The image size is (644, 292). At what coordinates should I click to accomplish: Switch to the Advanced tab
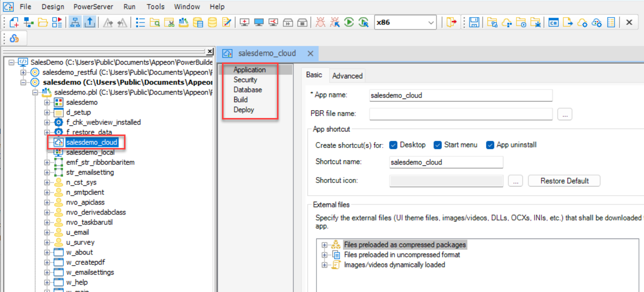pos(347,76)
